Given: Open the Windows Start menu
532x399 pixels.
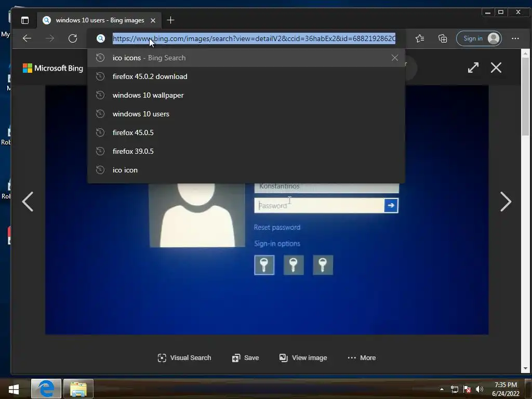Looking at the screenshot, I should click(14, 389).
